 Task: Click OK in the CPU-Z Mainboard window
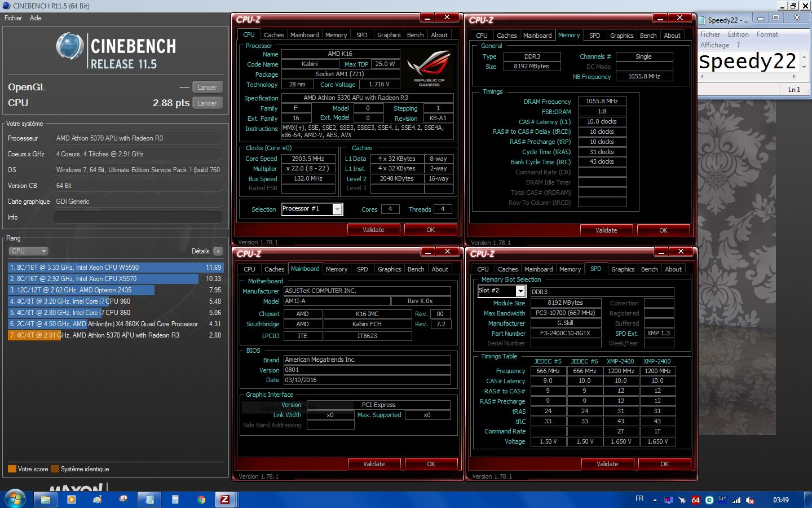point(431,464)
